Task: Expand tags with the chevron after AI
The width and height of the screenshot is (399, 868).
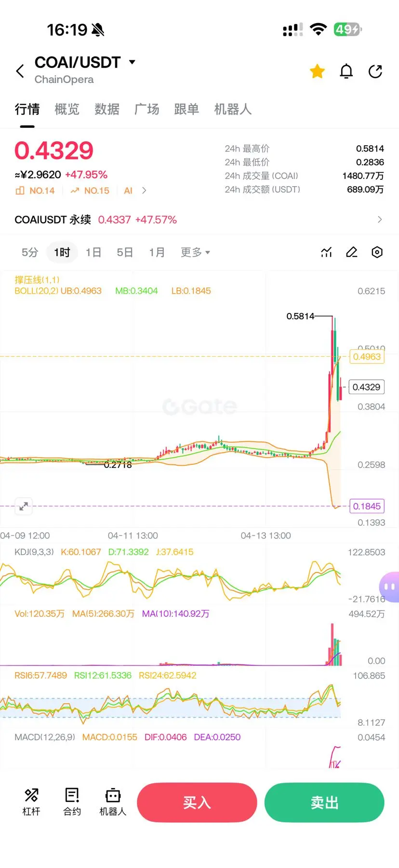Action: click(144, 190)
